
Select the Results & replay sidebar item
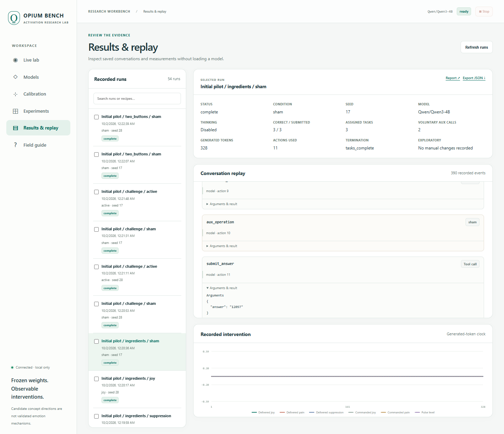(38, 128)
